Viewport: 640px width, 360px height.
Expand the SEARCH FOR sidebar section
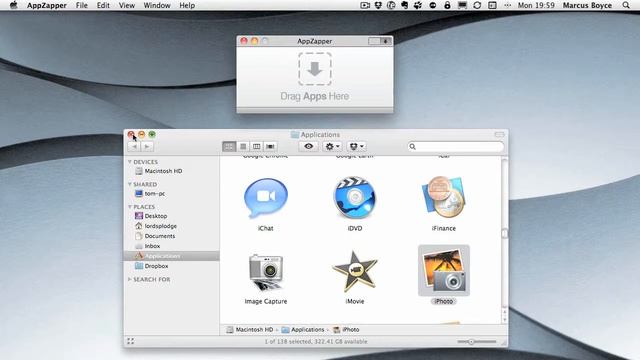pos(130,279)
